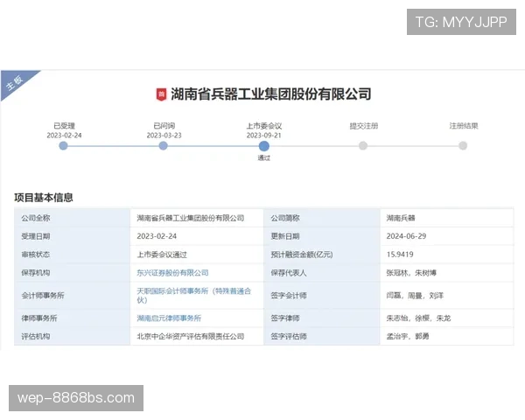Viewport: 525px width, 420px height.
Task: Click the 项目基本信息 section heading
Action: coord(44,197)
